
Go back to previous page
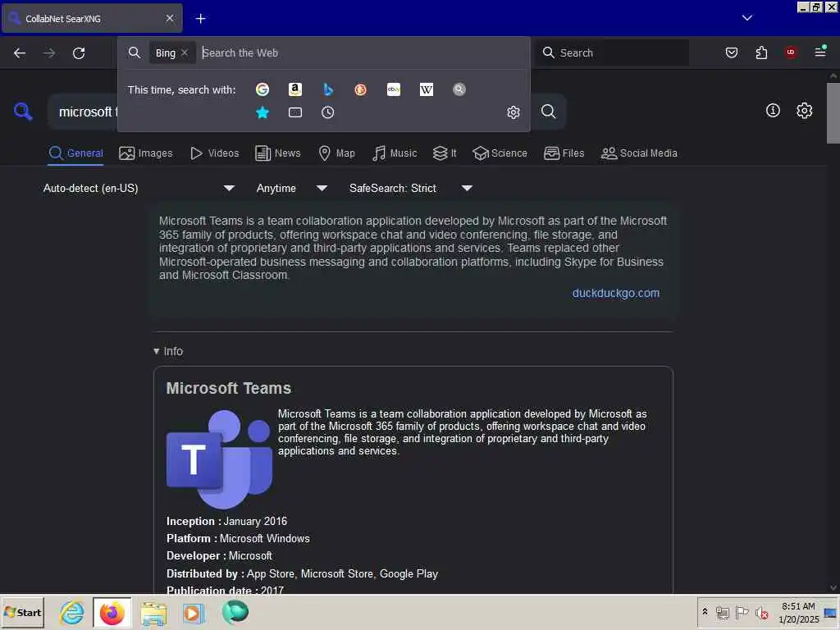20,53
